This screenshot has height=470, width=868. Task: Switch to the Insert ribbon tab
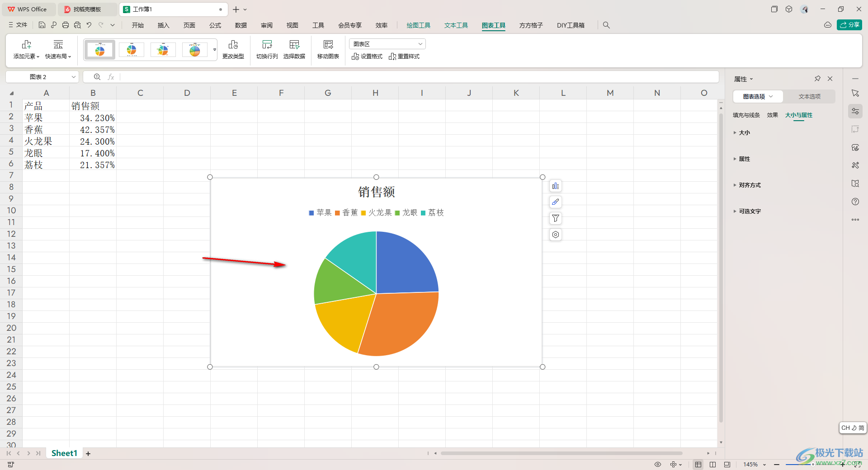click(x=163, y=25)
